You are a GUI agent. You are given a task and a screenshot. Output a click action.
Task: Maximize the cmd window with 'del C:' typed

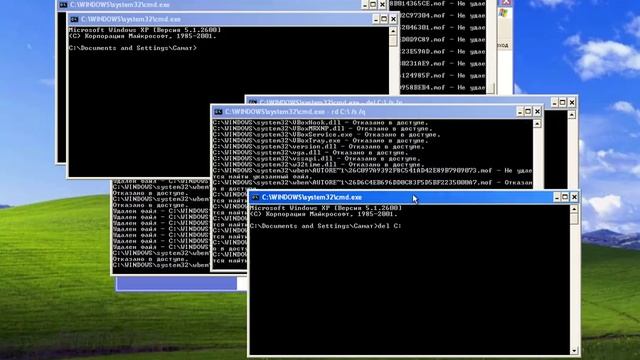point(565,198)
